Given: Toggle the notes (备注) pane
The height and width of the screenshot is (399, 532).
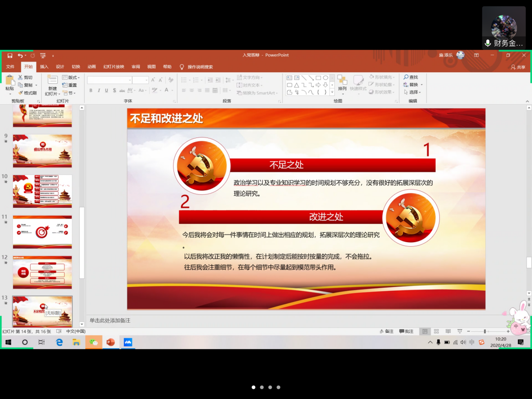Looking at the screenshot, I should [387, 331].
